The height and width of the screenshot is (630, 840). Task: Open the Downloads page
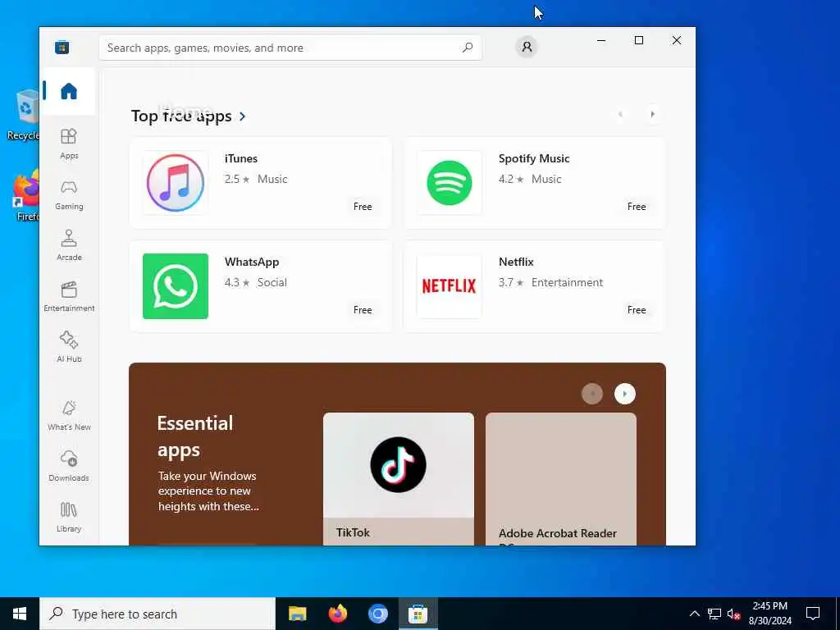[69, 466]
